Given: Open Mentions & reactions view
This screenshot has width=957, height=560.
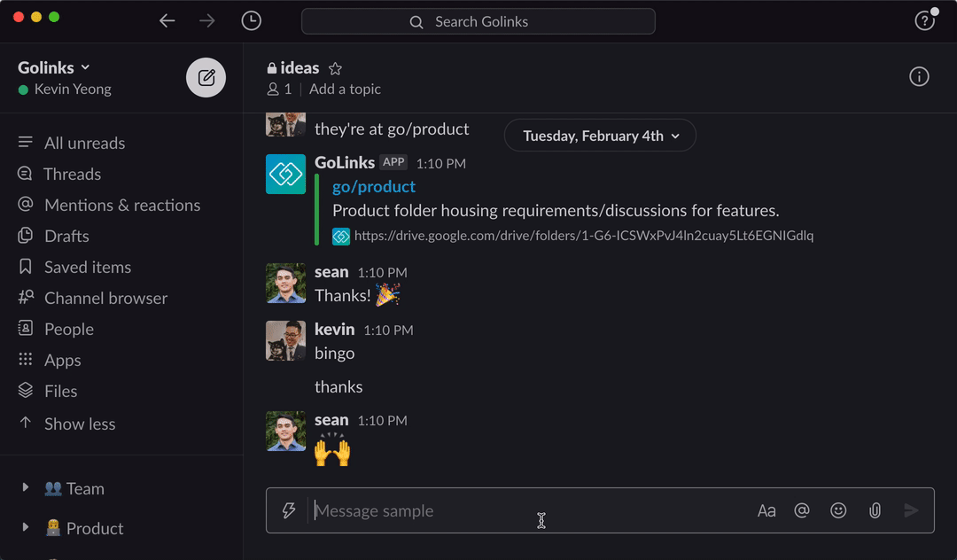Looking at the screenshot, I should (122, 205).
